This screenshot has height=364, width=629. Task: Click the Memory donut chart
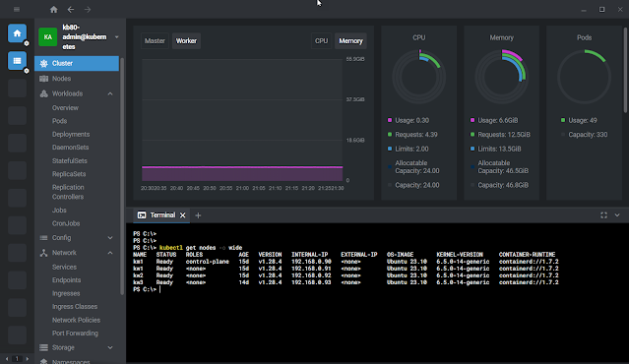(x=501, y=77)
